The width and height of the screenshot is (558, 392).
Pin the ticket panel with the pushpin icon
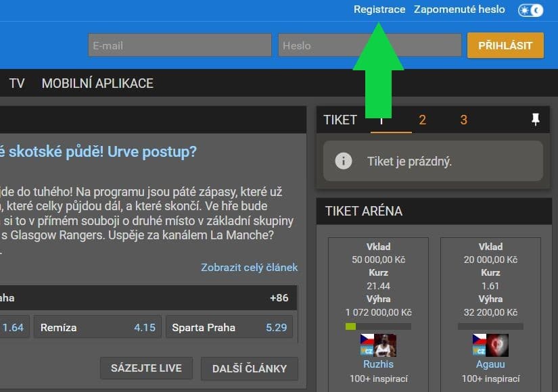tap(535, 120)
